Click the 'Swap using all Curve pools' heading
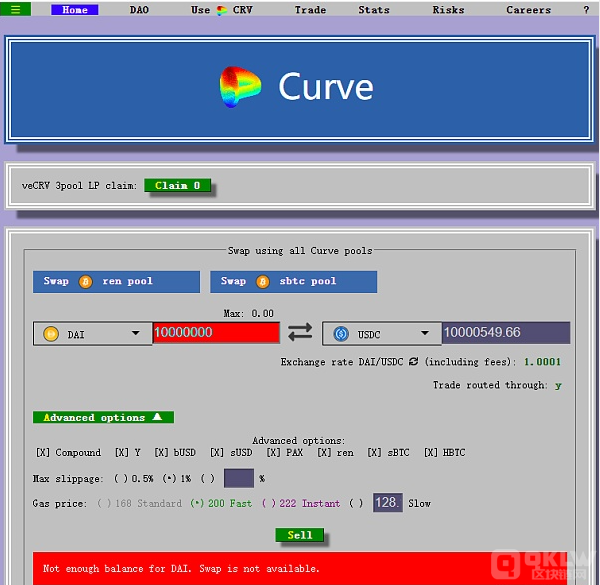600x585 pixels. pyautogui.click(x=300, y=251)
